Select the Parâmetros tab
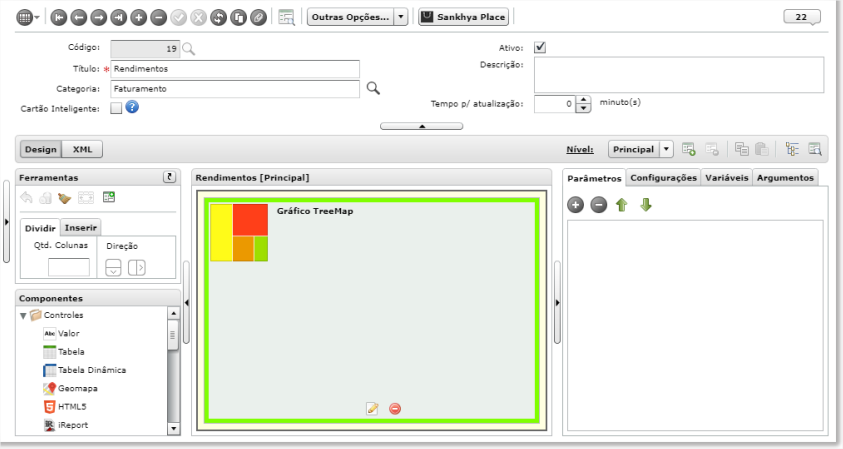The image size is (843, 449). point(594,178)
